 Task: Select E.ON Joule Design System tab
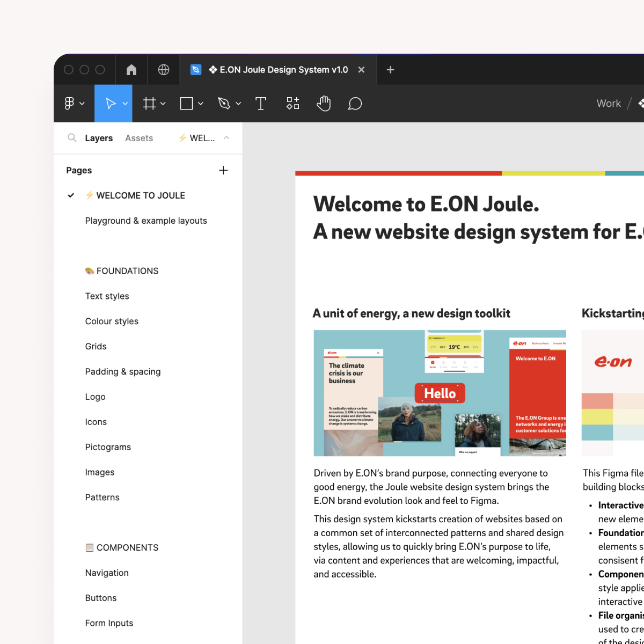click(279, 70)
